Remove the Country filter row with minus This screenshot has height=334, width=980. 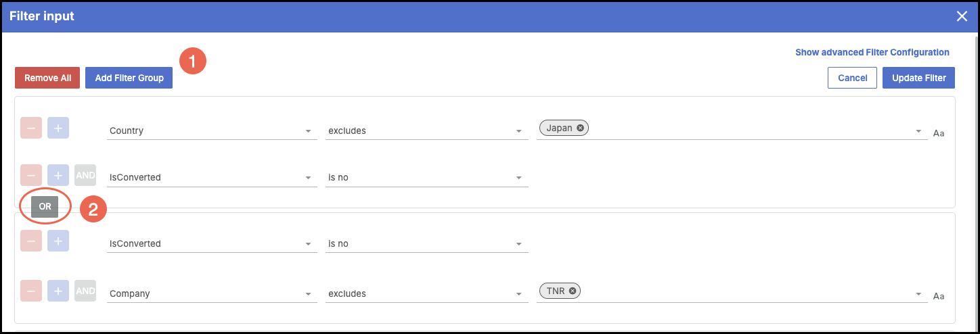[31, 128]
